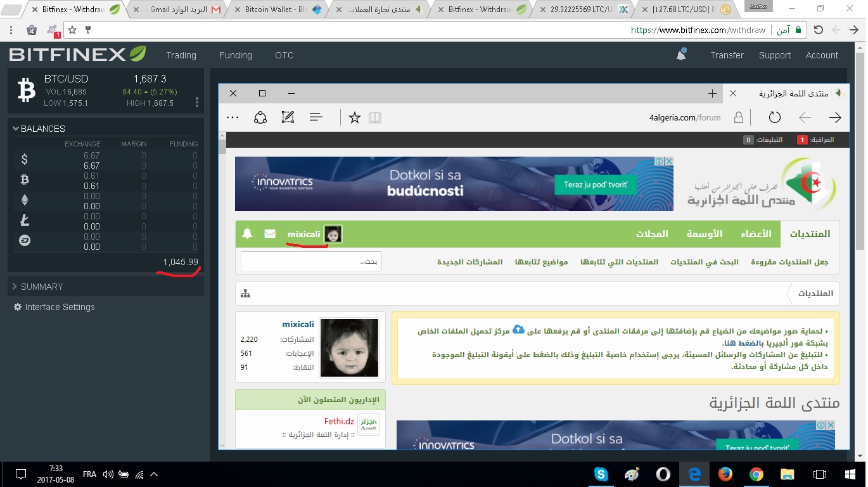Open the Edge hub lines icon
The height and width of the screenshot is (487, 868).
(x=316, y=117)
